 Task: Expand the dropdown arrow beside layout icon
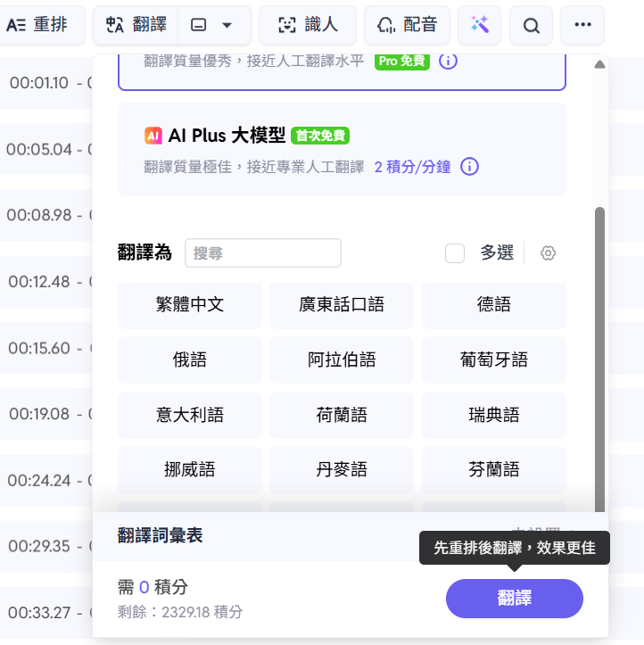[x=227, y=25]
